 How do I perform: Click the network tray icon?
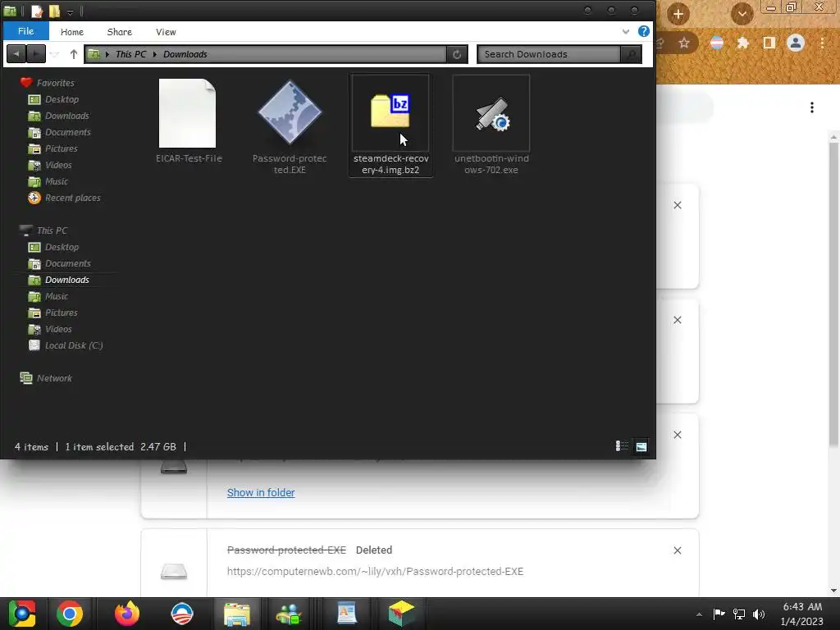(x=739, y=614)
